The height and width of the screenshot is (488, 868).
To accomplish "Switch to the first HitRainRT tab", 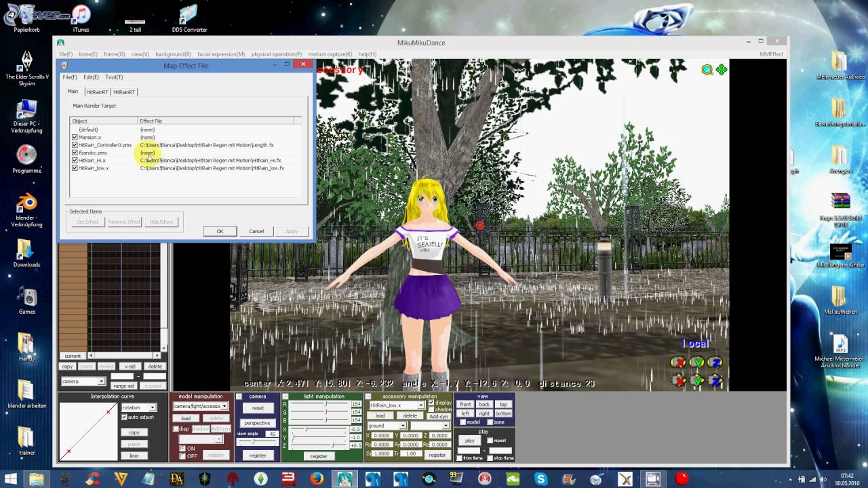I will point(97,91).
